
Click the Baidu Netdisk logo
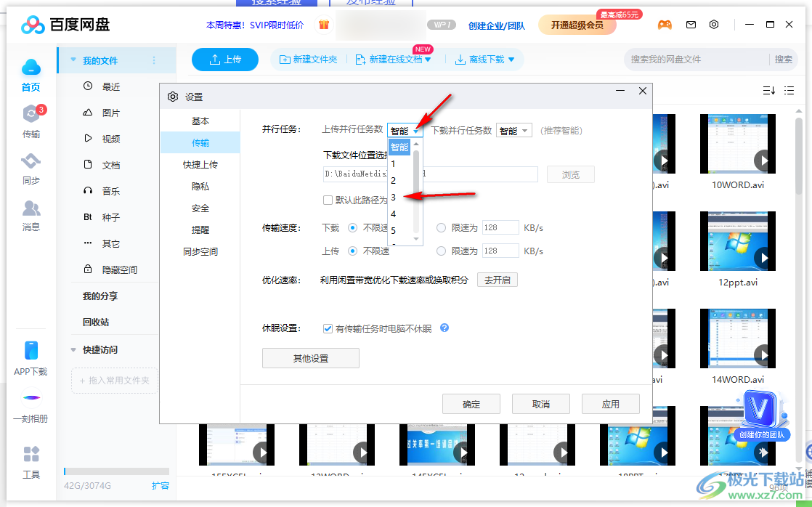click(65, 25)
